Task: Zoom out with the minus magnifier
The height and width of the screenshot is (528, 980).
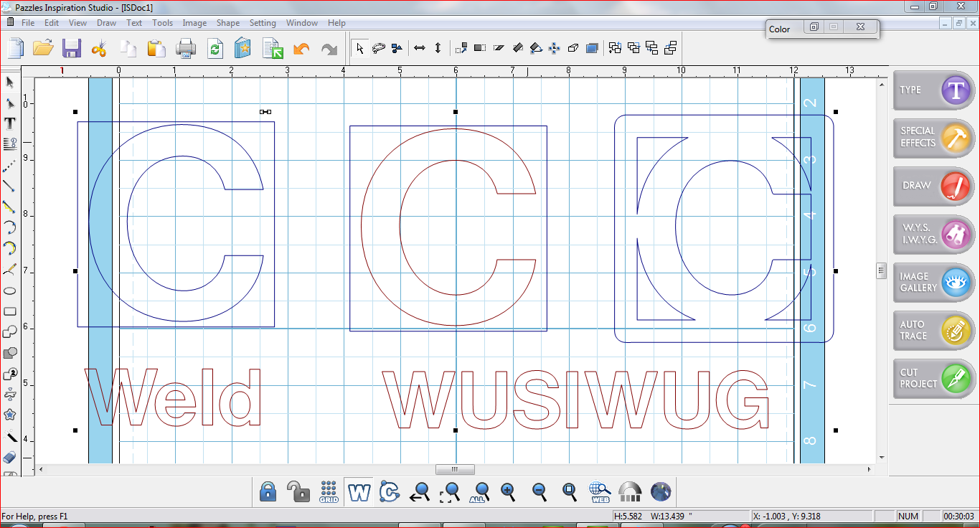Action: pos(540,492)
